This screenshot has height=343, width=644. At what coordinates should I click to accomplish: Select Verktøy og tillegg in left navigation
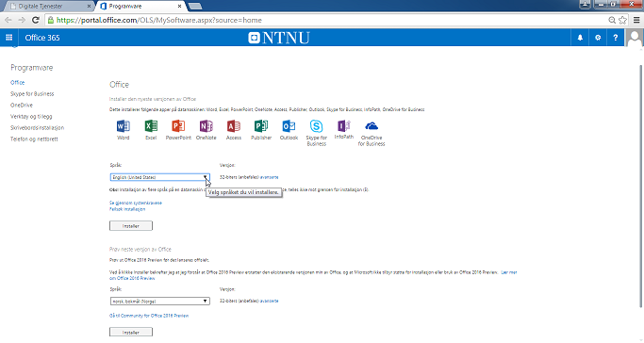click(31, 117)
